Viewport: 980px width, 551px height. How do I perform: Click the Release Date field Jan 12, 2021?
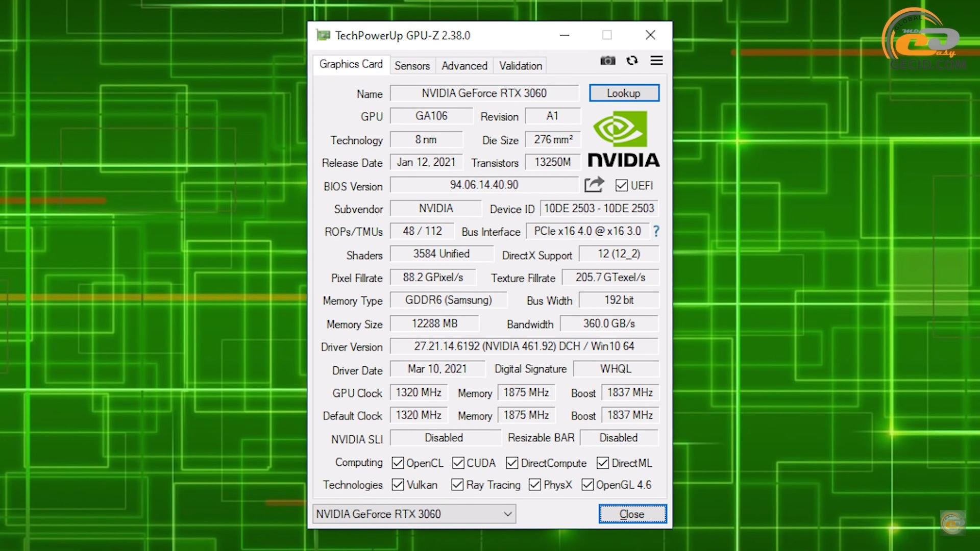pos(426,163)
